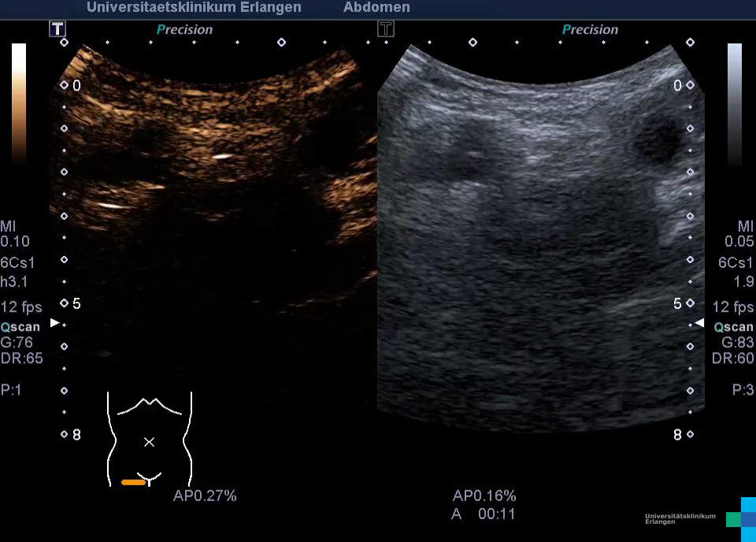Select the orange probe marker on body pictogram
756x542 pixels.
click(133, 482)
